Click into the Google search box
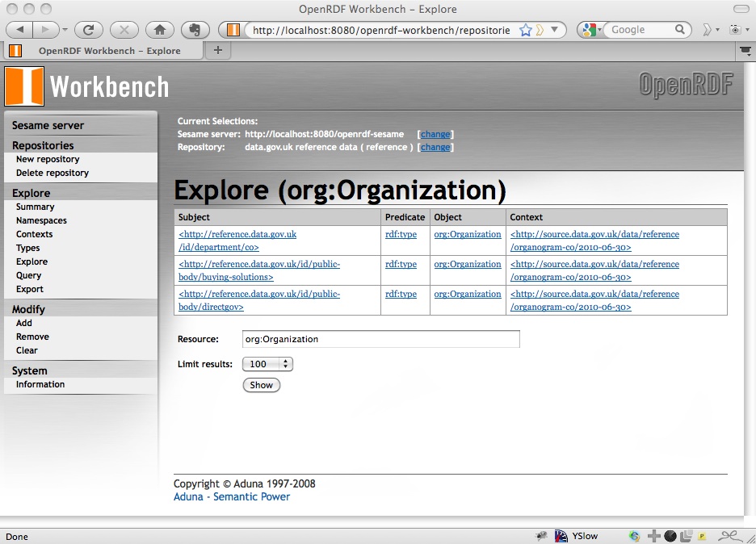 640,30
